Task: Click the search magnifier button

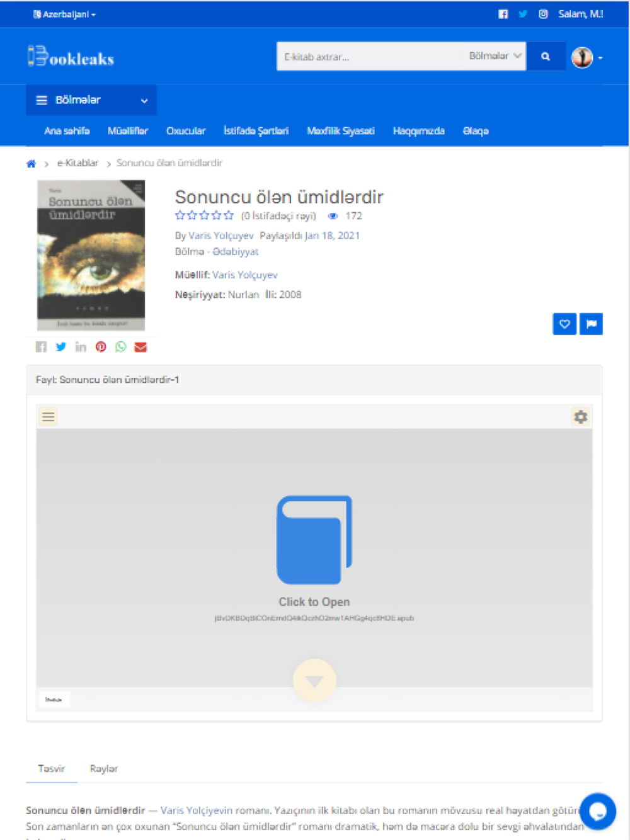Action: [x=546, y=57]
